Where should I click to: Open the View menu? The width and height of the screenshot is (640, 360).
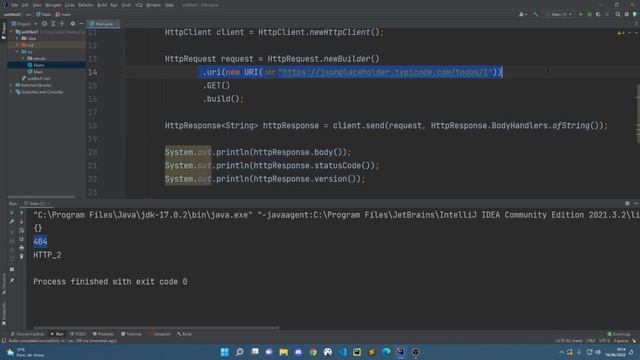[x=37, y=5]
